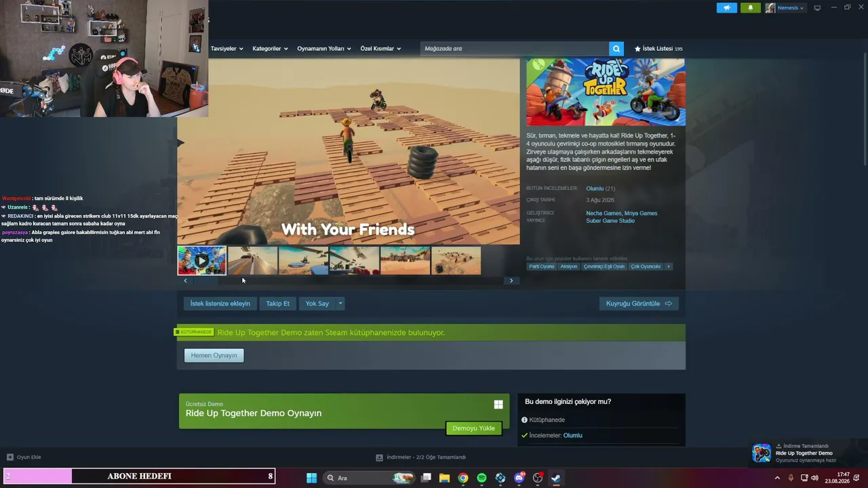The width and height of the screenshot is (868, 488).
Task: Open developer 'Necha Games' link
Action: (x=604, y=213)
